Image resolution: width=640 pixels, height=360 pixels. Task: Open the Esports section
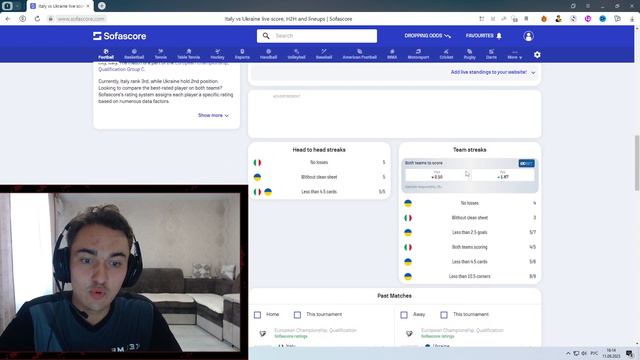click(x=242, y=54)
